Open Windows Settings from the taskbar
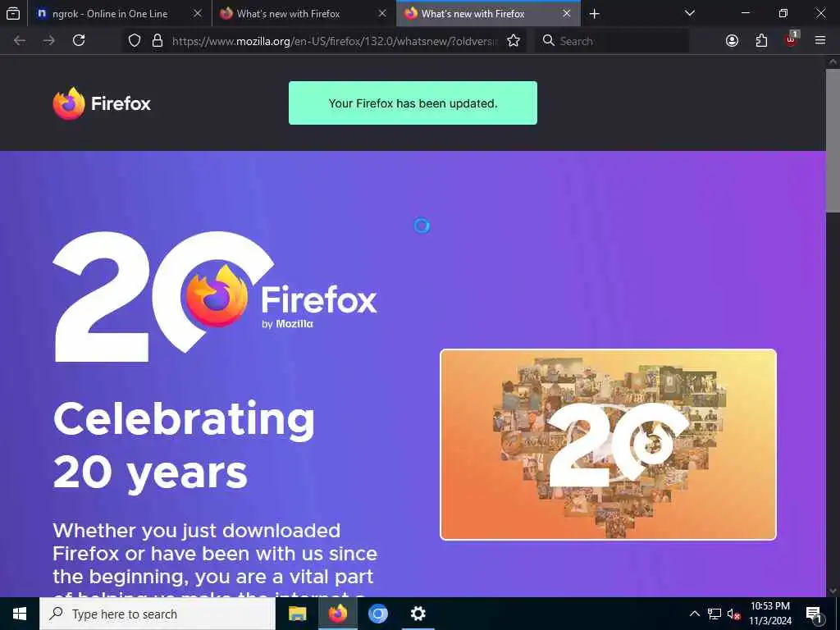This screenshot has height=630, width=840. tap(418, 614)
